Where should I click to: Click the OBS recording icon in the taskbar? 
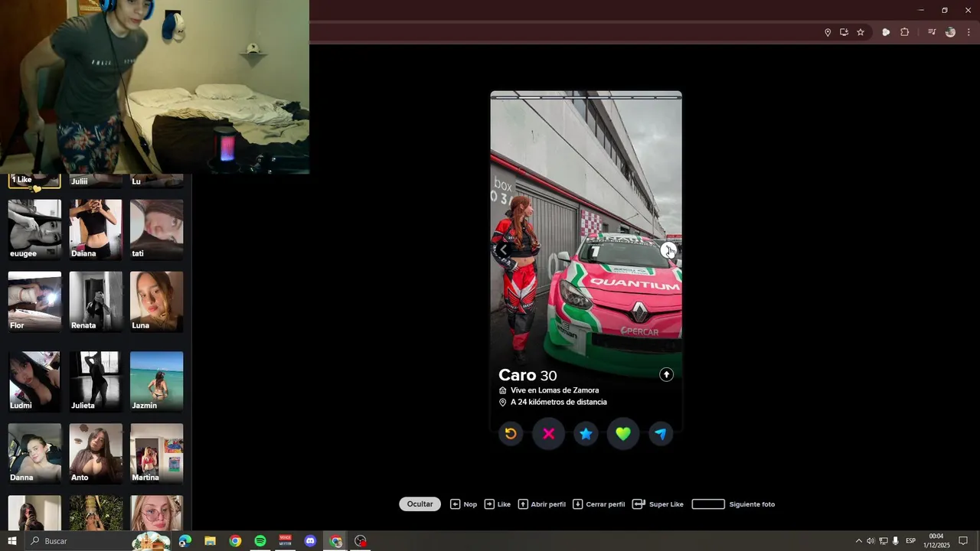pos(361,541)
